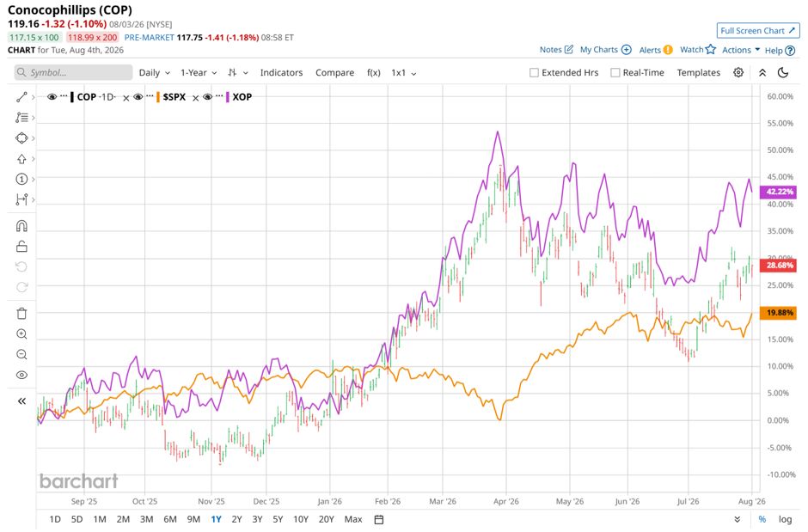Open Notes pencil icon
Viewport: 808px width, 532px height.
point(568,50)
